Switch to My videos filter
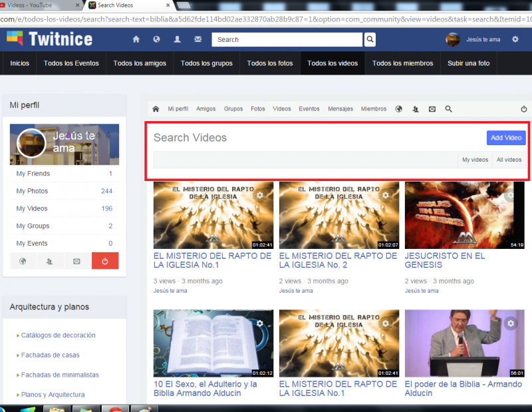The width and height of the screenshot is (532, 412). tap(475, 160)
